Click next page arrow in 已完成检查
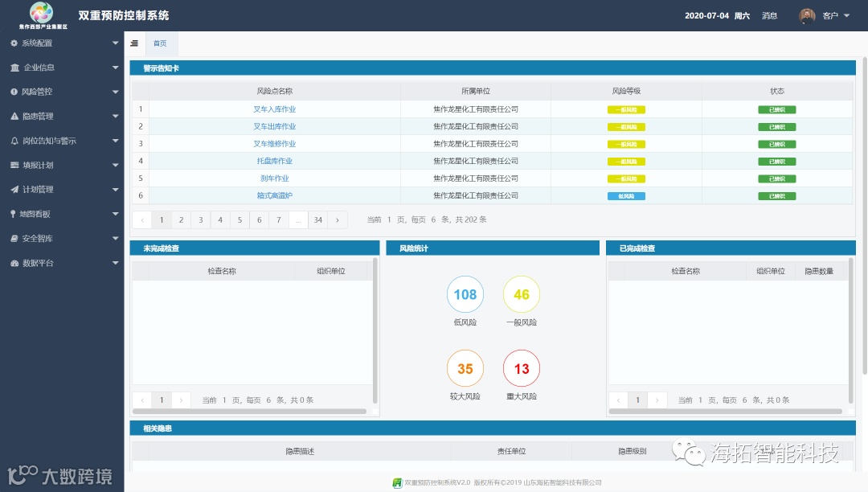This screenshot has width=868, height=492. click(657, 400)
